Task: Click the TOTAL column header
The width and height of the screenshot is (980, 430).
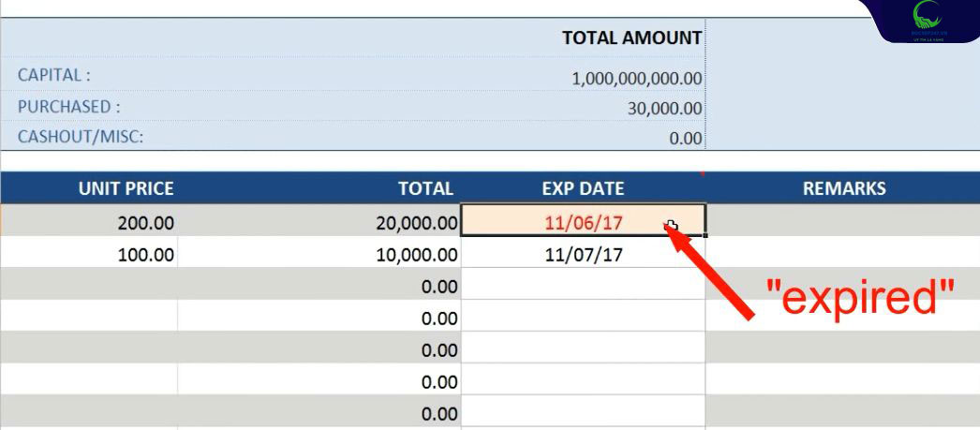Action: pos(425,188)
